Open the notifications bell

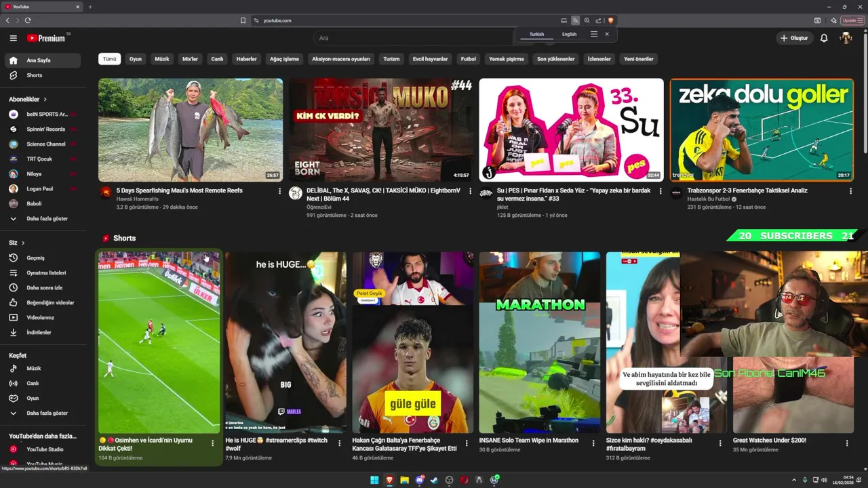coord(824,38)
